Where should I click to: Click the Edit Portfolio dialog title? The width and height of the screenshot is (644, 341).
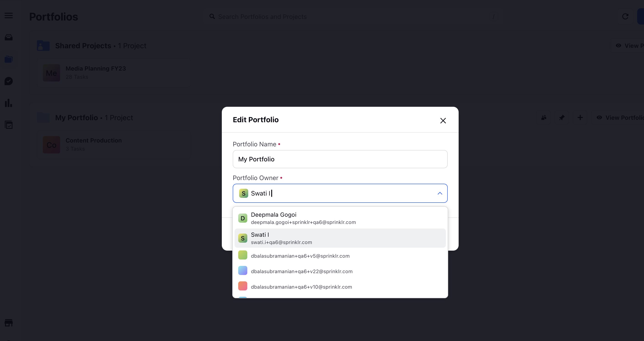(256, 120)
